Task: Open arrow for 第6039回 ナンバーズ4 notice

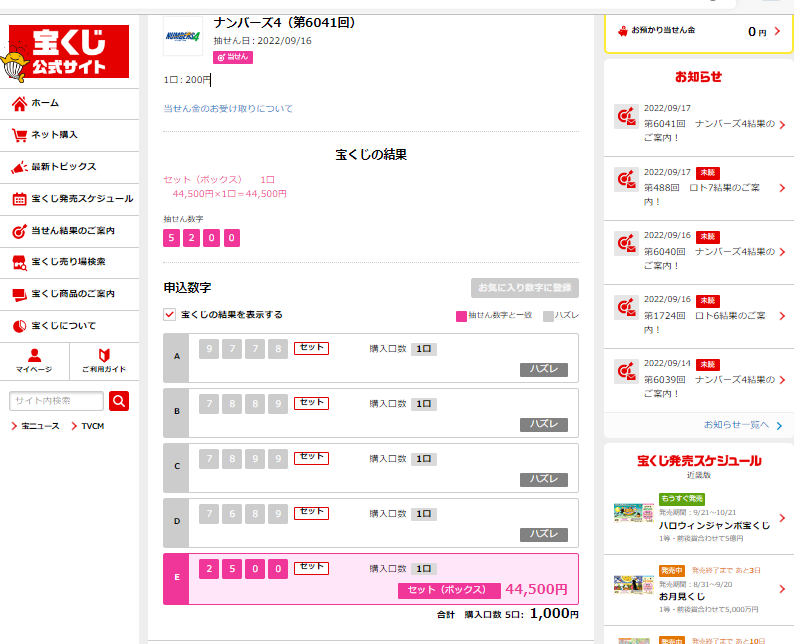Action: point(782,380)
